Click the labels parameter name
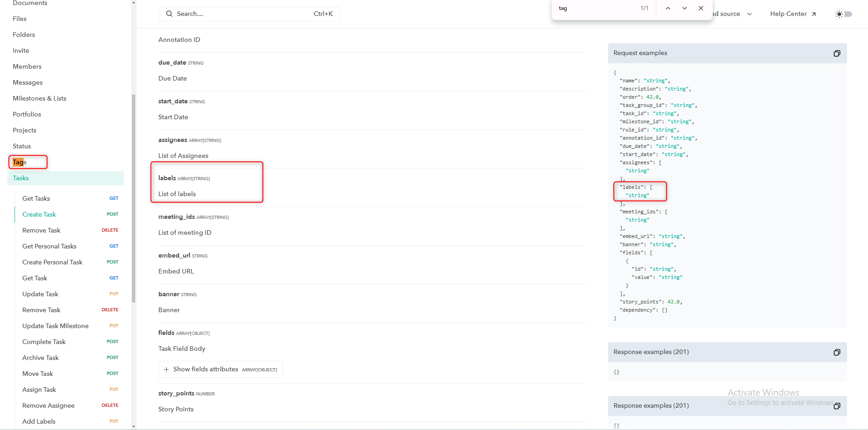Viewport: 868px width, 430px height. (x=167, y=178)
